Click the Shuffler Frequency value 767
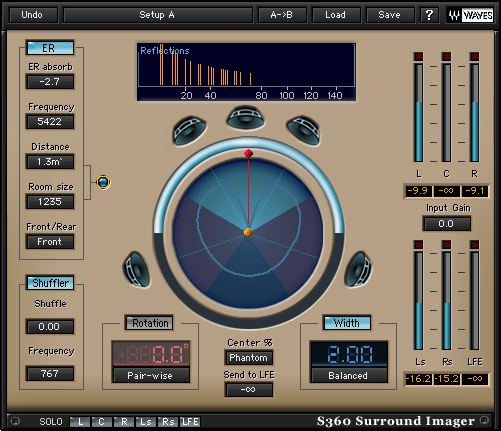 [50, 374]
